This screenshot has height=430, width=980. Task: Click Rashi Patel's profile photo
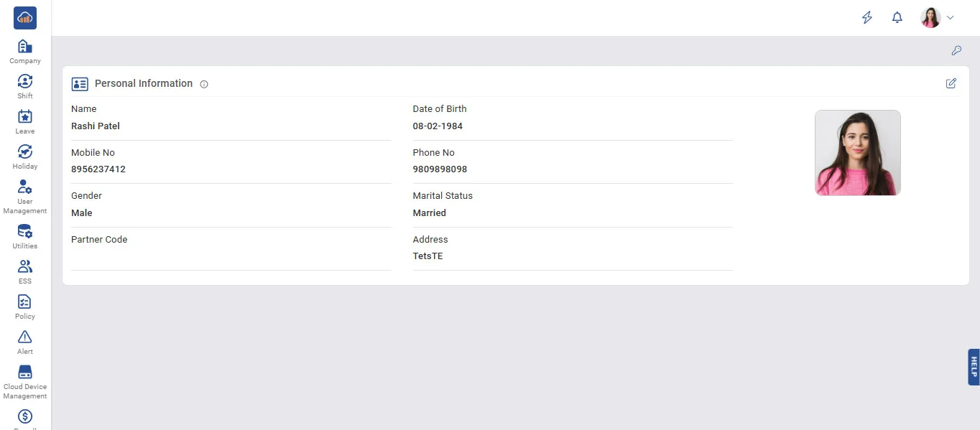857,152
